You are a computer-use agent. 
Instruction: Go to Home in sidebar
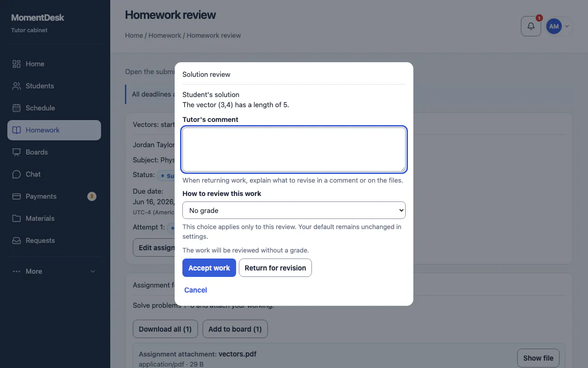pyautogui.click(x=54, y=64)
